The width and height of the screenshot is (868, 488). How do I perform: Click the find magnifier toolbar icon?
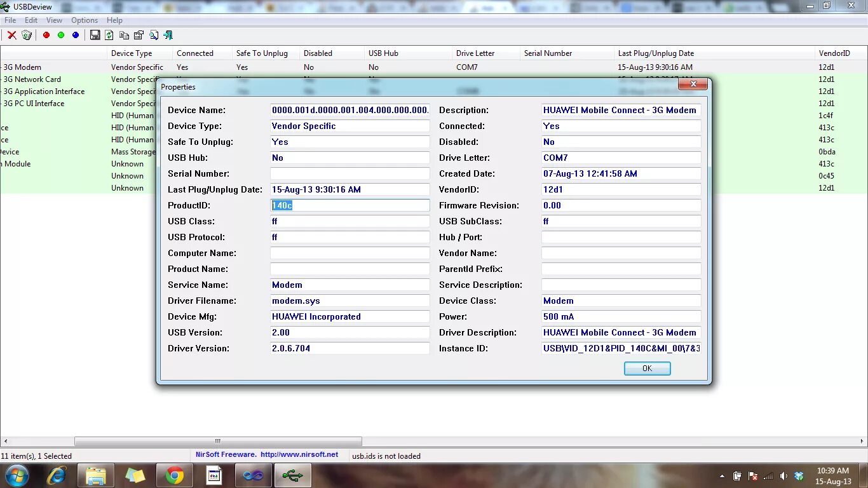click(153, 35)
